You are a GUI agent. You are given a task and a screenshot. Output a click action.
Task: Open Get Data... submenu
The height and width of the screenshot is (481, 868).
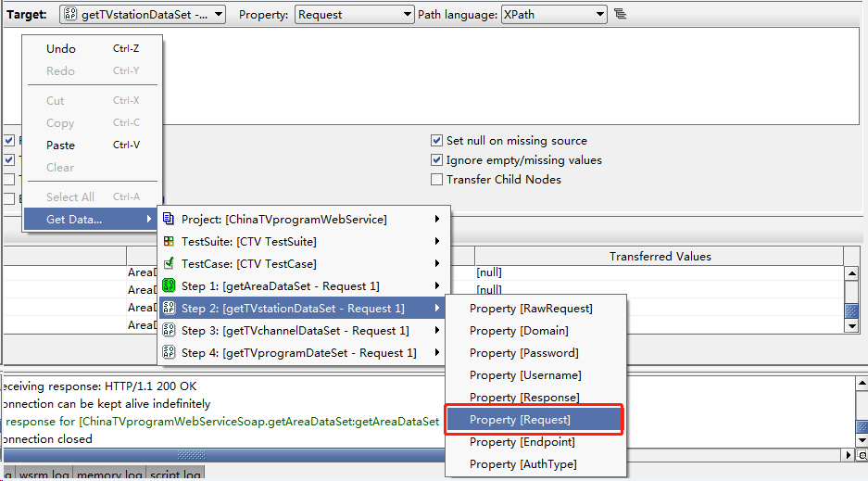pyautogui.click(x=93, y=220)
